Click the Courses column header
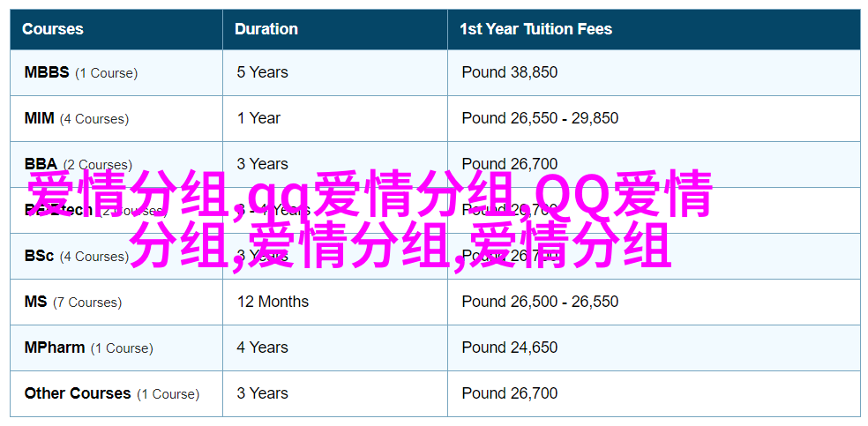This screenshot has width=868, height=426. (53, 29)
